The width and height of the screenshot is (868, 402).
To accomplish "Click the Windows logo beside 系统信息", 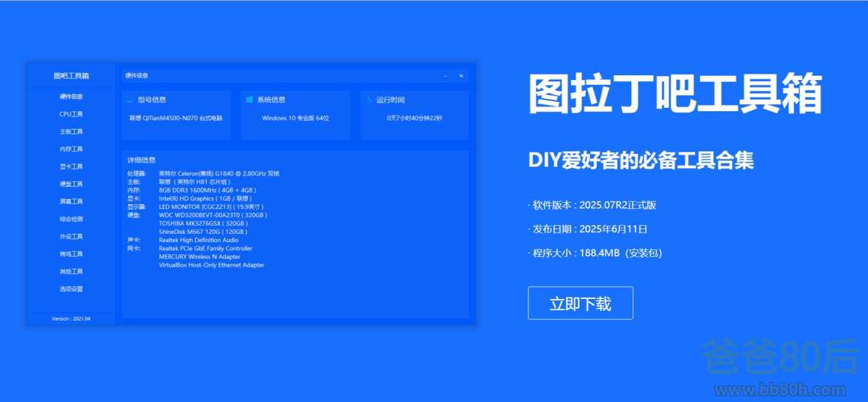I will point(250,100).
